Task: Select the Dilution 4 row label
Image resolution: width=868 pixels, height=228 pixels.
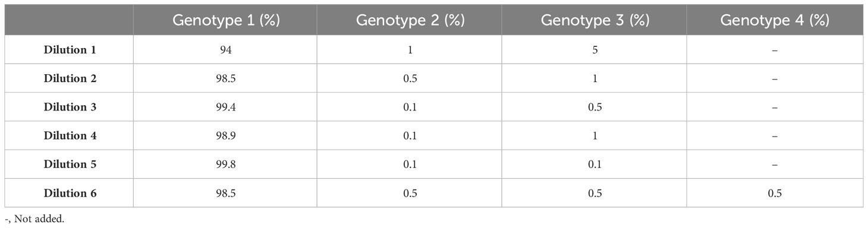Action: point(70,135)
